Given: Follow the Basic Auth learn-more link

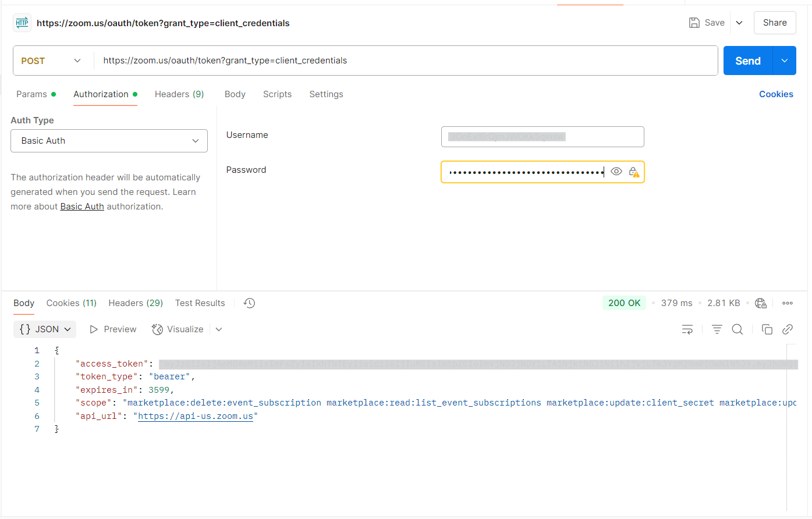Looking at the screenshot, I should [x=81, y=206].
